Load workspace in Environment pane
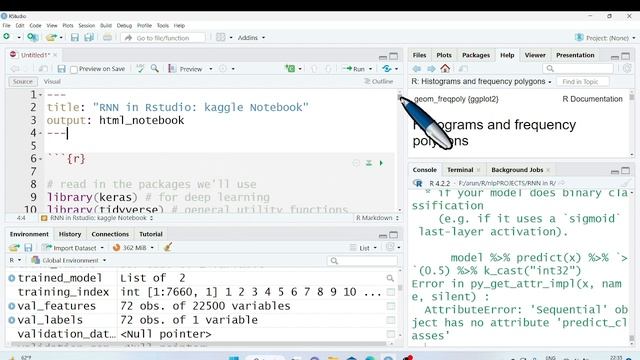This screenshot has width=640, height=360. click(14, 248)
